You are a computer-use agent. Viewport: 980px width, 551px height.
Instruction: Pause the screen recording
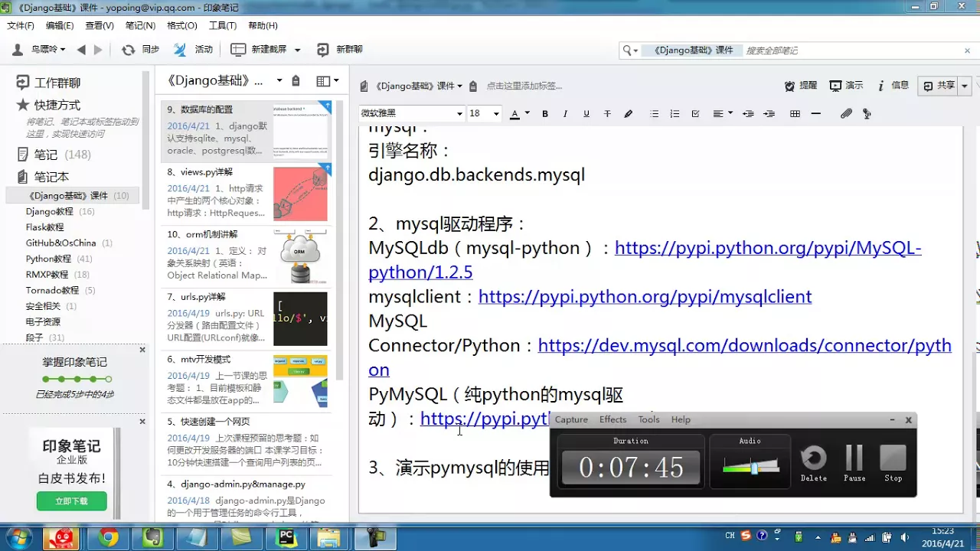pyautogui.click(x=854, y=462)
